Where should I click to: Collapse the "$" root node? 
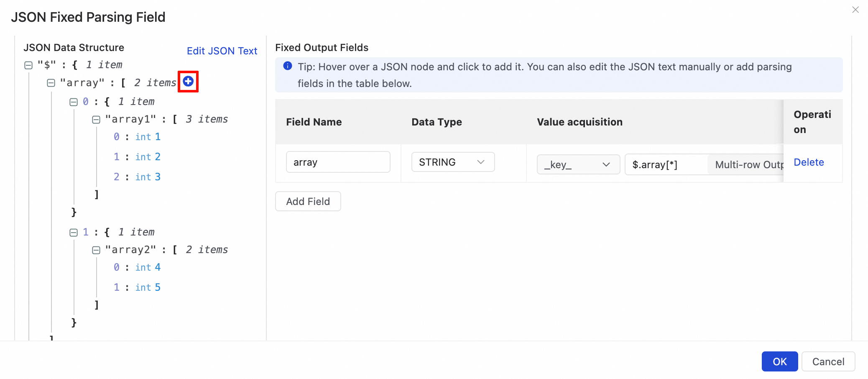click(28, 65)
